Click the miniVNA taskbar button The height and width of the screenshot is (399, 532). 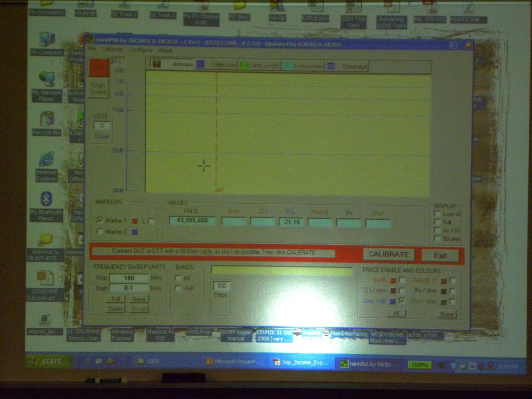click(x=369, y=364)
